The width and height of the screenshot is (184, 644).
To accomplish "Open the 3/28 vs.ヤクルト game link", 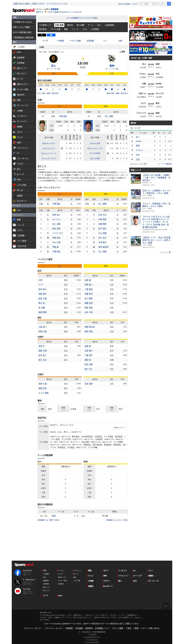I will [49, 143].
